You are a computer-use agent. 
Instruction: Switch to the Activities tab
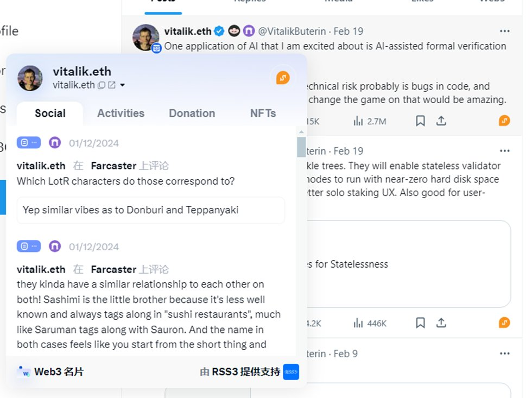121,113
